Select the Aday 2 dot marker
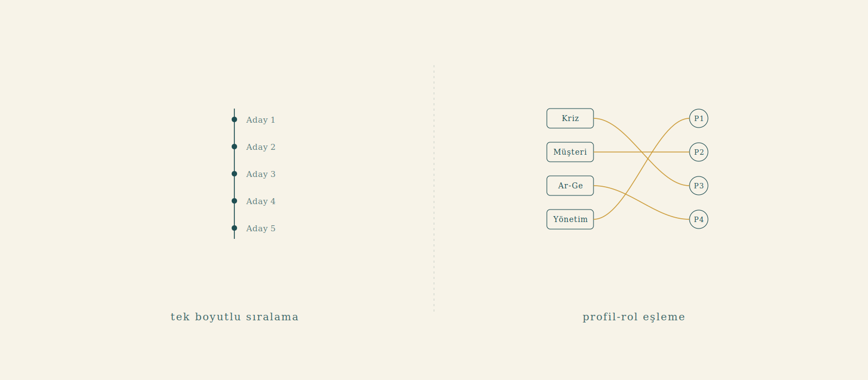 click(x=234, y=147)
